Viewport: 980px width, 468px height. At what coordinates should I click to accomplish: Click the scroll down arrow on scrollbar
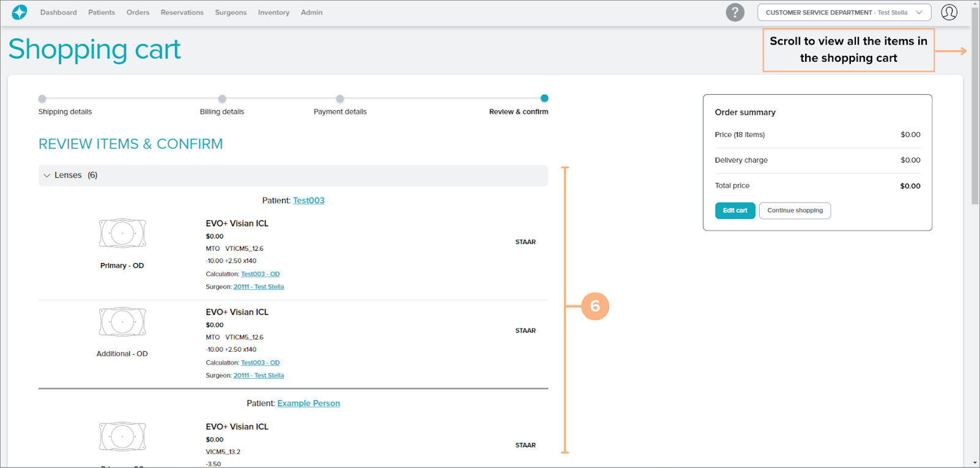pyautogui.click(x=974, y=462)
